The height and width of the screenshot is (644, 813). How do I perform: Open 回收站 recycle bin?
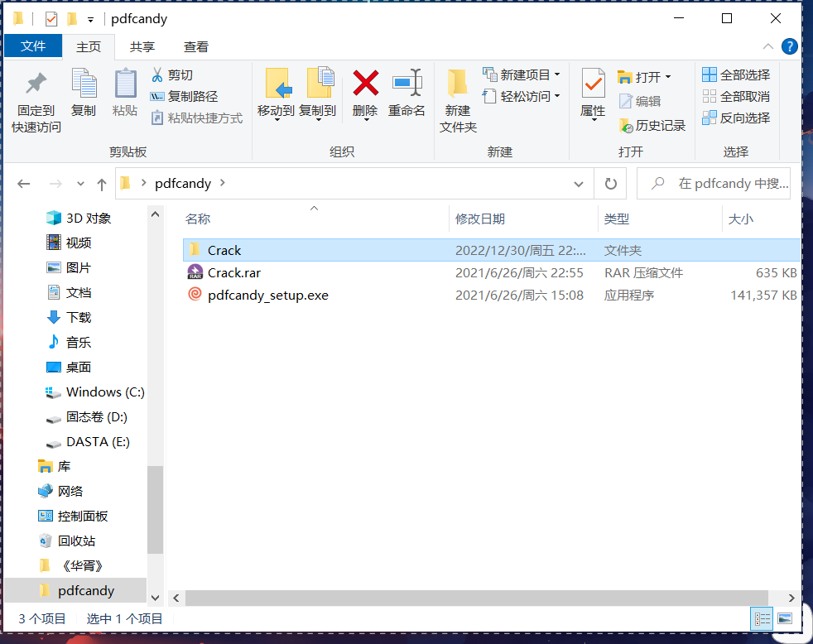[66, 541]
